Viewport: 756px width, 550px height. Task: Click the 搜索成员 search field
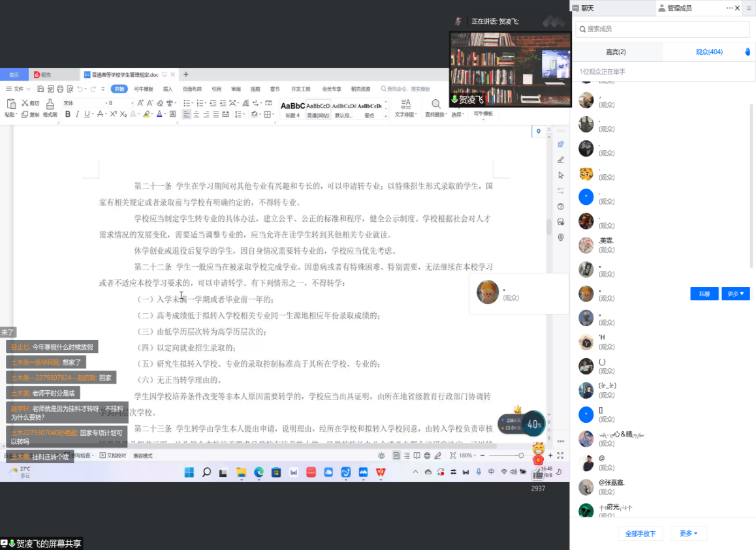[x=662, y=29]
